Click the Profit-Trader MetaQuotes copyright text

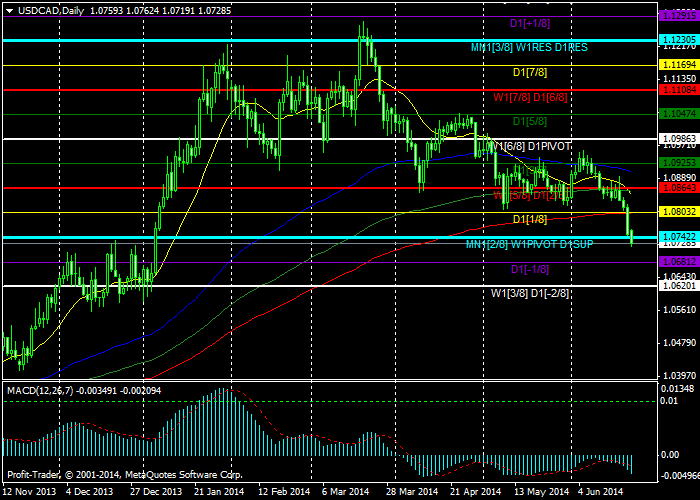pos(125,475)
